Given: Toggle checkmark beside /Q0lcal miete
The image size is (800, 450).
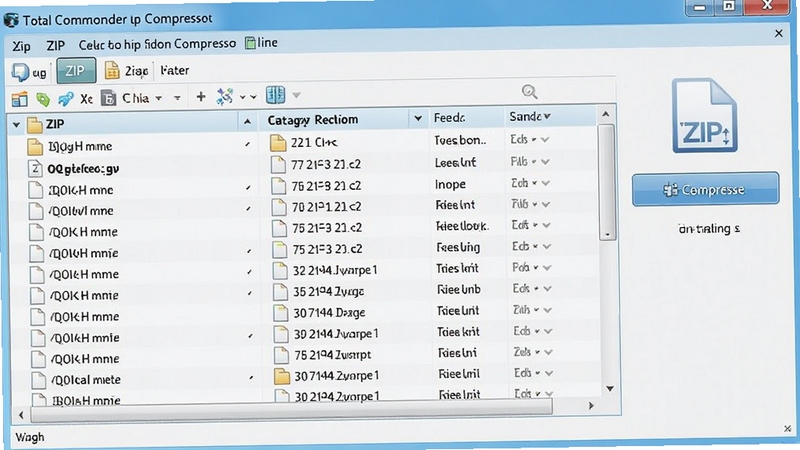Looking at the screenshot, I should [x=252, y=378].
